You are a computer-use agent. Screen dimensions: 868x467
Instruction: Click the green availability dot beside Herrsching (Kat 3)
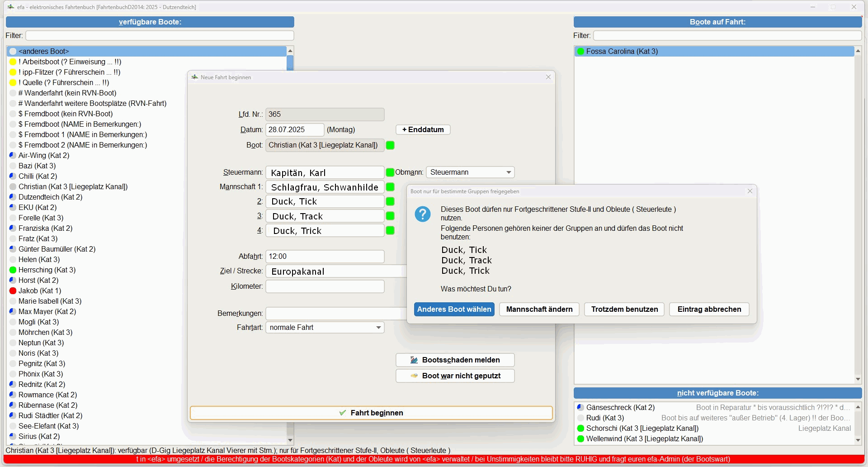pos(13,270)
